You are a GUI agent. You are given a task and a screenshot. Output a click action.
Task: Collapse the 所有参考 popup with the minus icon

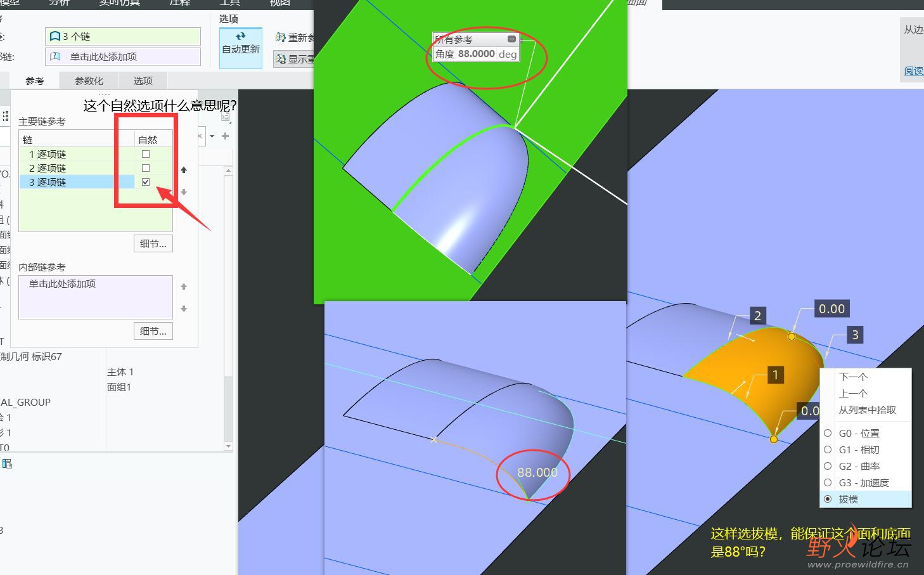[x=511, y=39]
